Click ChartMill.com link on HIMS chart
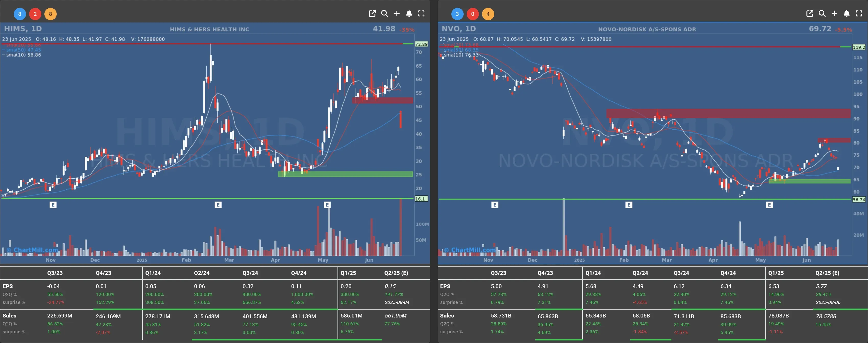The image size is (868, 343). tap(32, 250)
